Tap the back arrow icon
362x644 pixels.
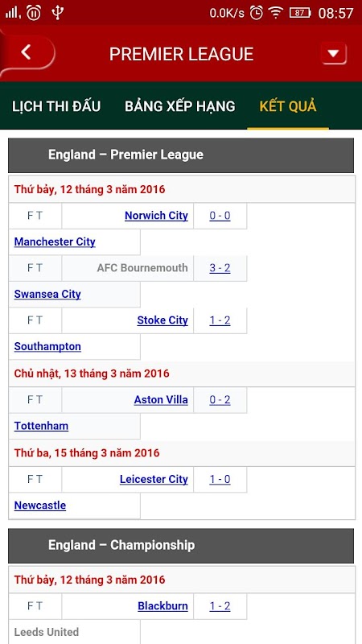click(x=27, y=52)
